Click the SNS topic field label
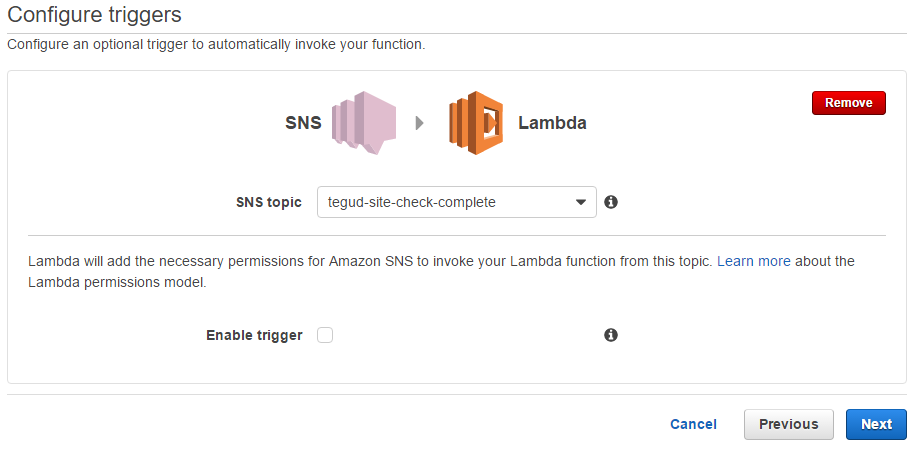 [x=267, y=202]
